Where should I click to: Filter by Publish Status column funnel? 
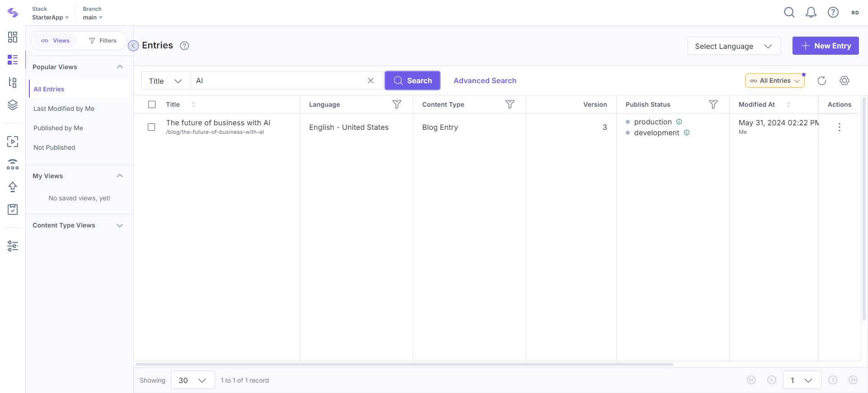pos(713,104)
